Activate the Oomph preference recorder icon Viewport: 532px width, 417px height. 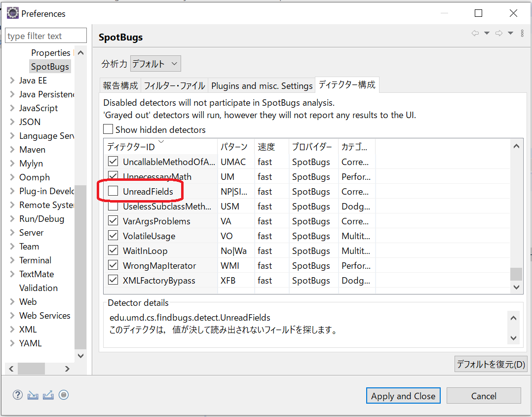pos(63,395)
